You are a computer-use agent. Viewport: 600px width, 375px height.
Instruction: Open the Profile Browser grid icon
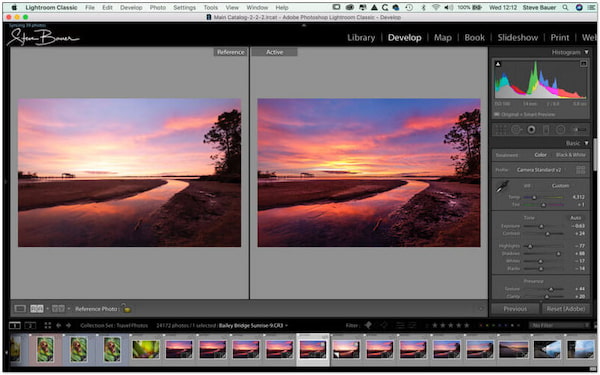[580, 170]
